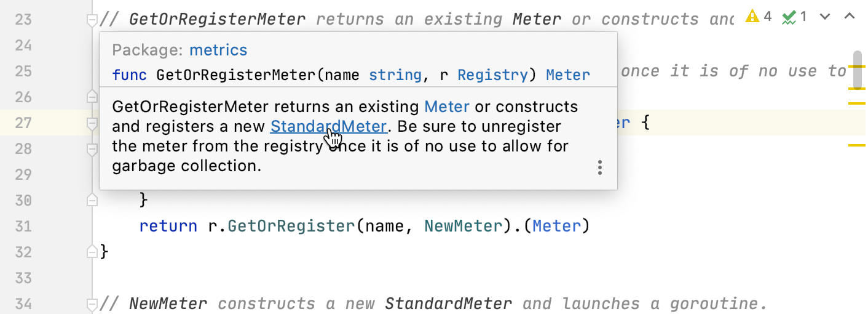Viewport: 868px width, 314px height.
Task: Collapse the NewMeter comment at line 34
Action: click(92, 304)
